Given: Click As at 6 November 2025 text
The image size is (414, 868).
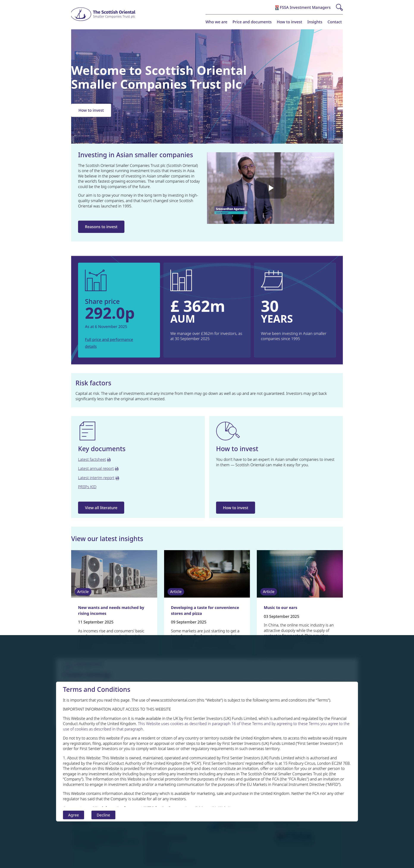Looking at the screenshot, I should pyautogui.click(x=106, y=326).
